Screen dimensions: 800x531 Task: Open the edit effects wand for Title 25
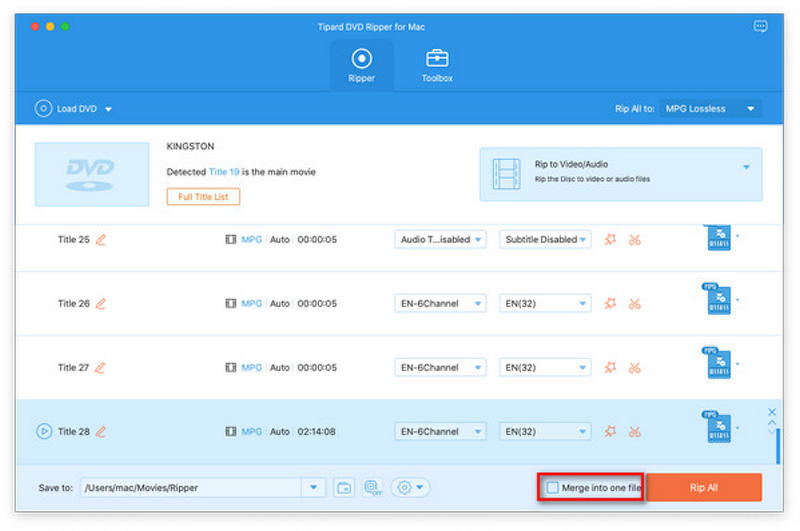point(610,239)
